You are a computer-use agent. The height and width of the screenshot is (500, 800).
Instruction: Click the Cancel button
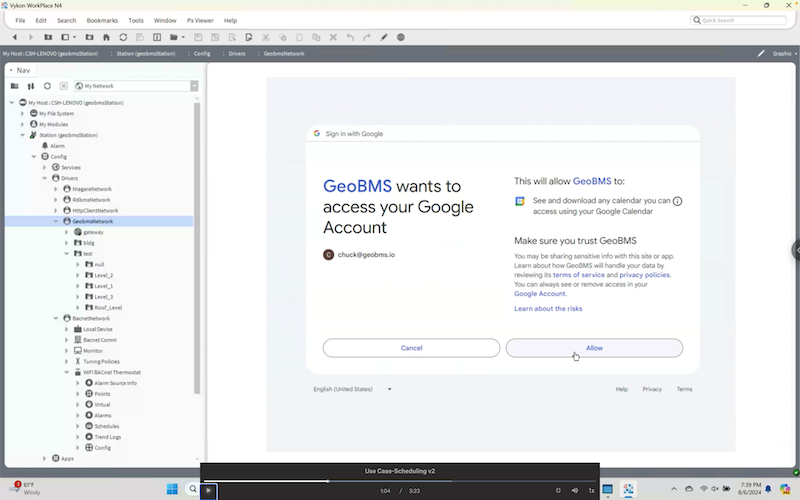click(x=411, y=348)
